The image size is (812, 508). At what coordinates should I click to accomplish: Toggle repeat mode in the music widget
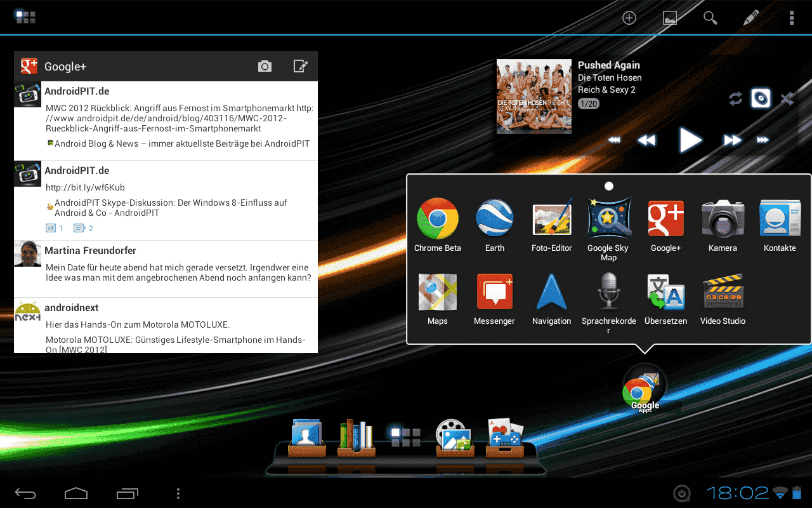[736, 98]
